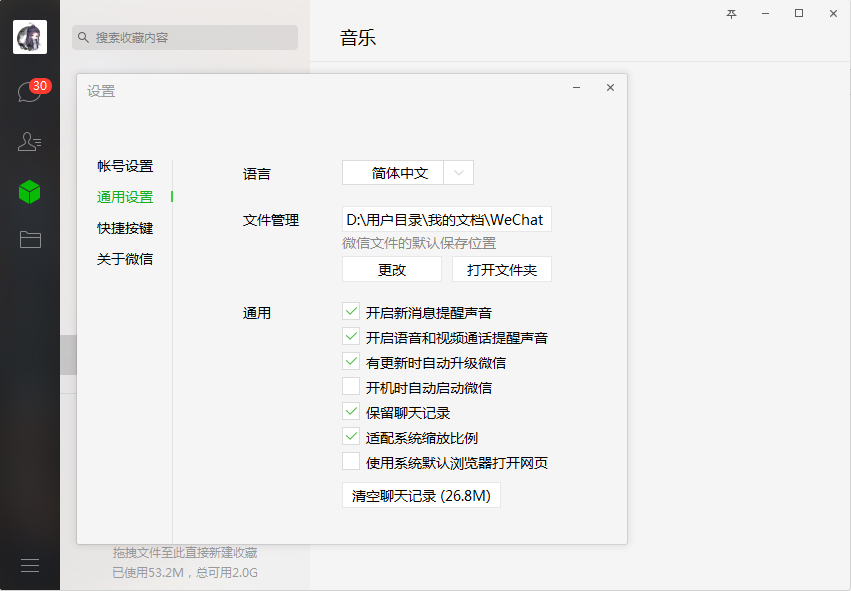Click the profile avatar picture
This screenshot has width=851, height=591.
[x=30, y=37]
